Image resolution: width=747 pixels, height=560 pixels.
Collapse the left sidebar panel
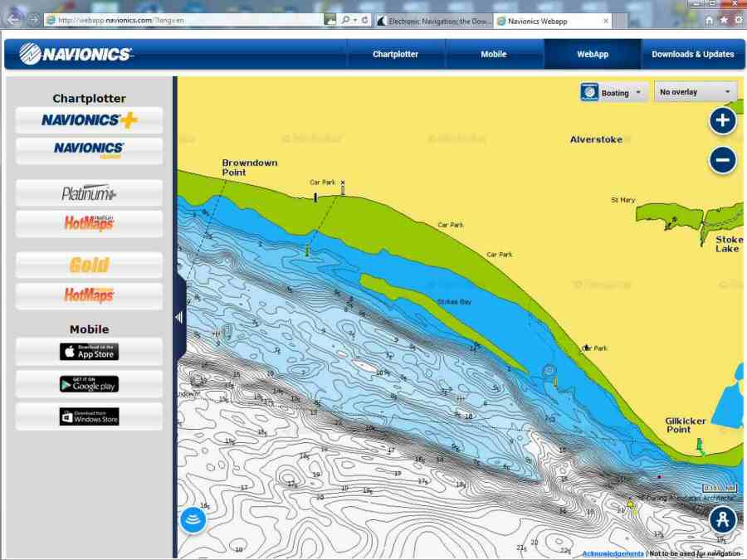[178, 317]
